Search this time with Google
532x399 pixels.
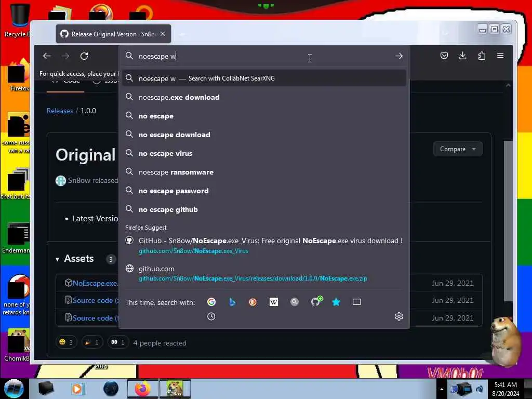[211, 302]
